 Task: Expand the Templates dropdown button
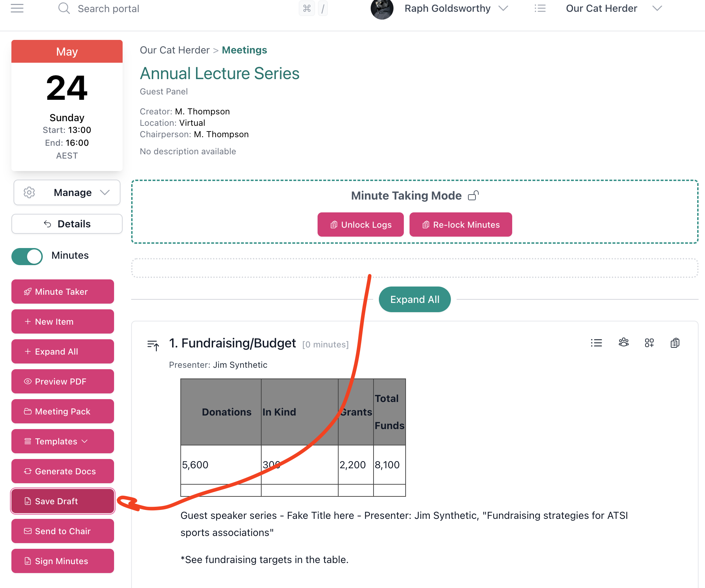pyautogui.click(x=63, y=441)
